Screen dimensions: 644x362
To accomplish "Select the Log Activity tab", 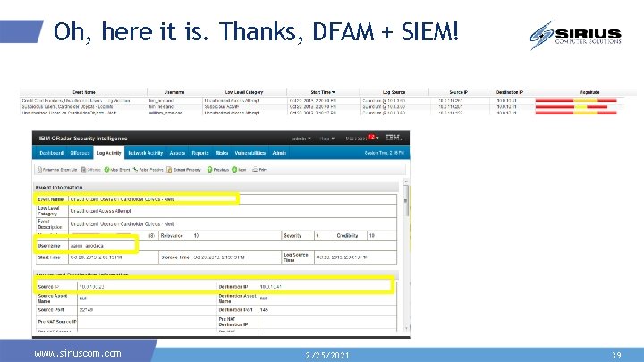I will tap(108, 153).
